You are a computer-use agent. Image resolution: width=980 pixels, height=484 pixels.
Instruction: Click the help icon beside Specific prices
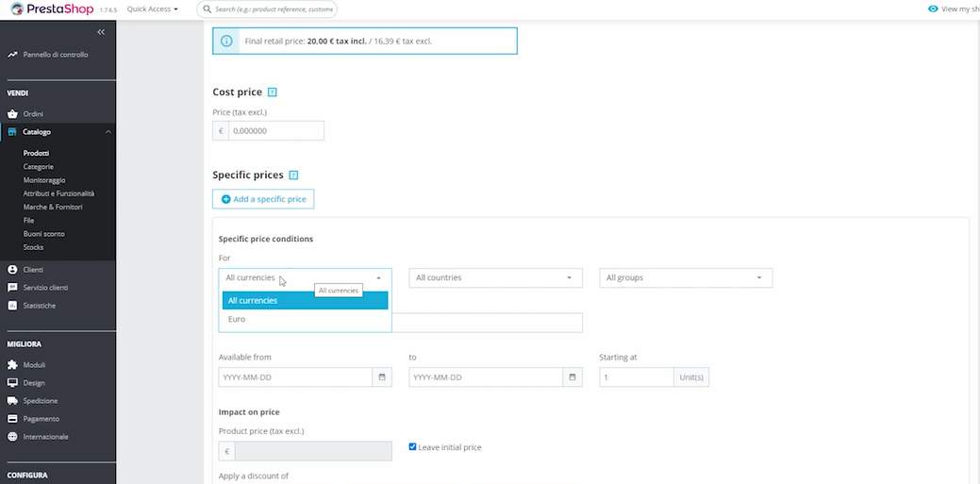[x=293, y=175]
